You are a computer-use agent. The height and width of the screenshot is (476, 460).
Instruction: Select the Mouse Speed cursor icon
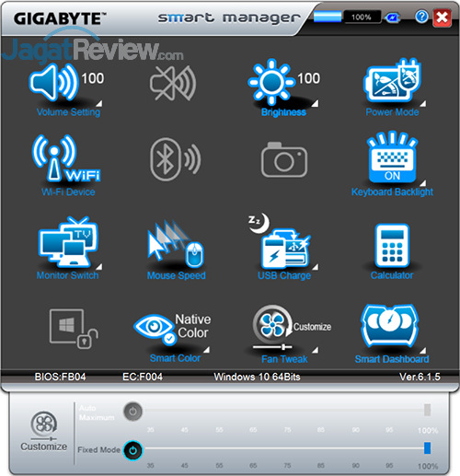pyautogui.click(x=175, y=243)
